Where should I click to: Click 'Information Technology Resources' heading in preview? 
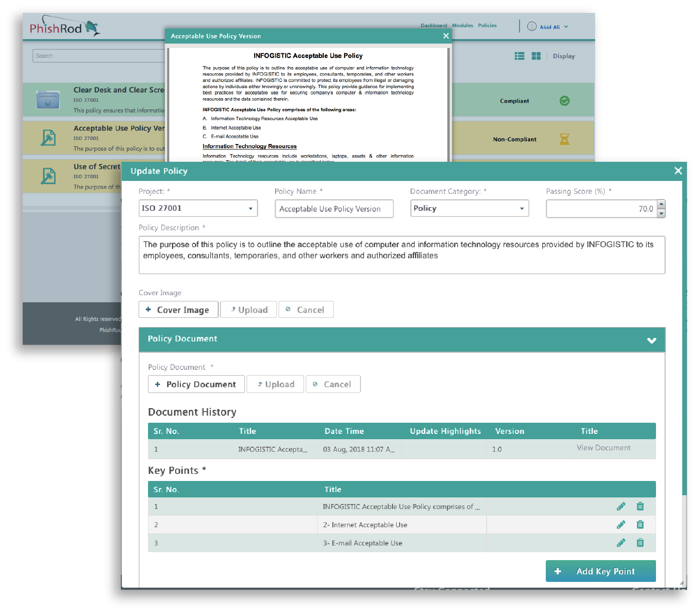(249, 146)
